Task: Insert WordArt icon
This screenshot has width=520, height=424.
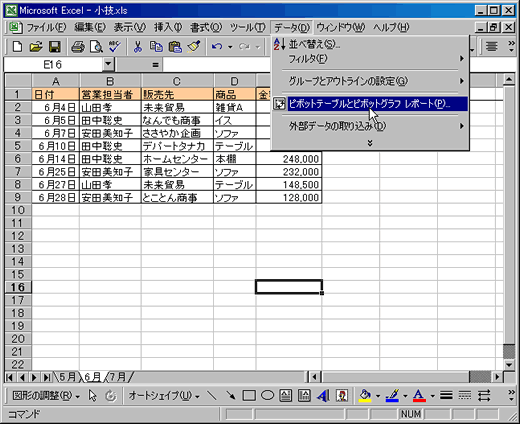Action: (x=323, y=396)
